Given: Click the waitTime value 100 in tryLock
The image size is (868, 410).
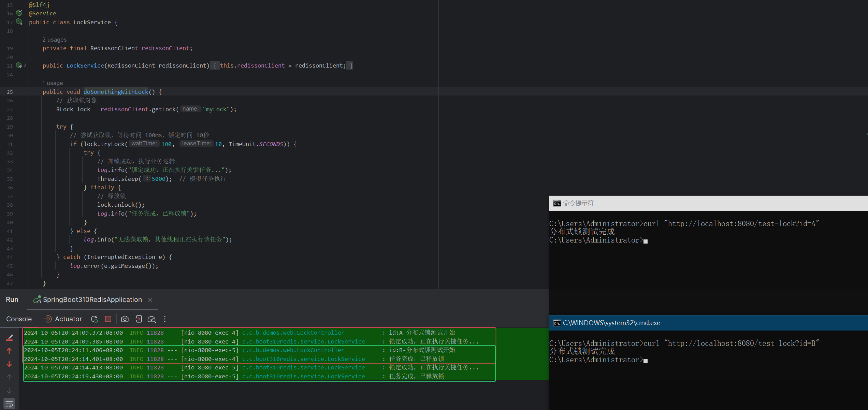Looking at the screenshot, I should point(167,144).
